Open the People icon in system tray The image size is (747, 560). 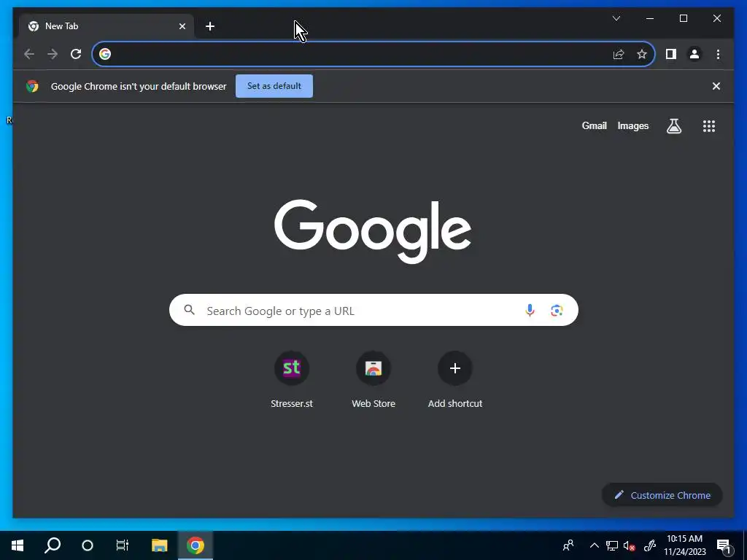568,545
